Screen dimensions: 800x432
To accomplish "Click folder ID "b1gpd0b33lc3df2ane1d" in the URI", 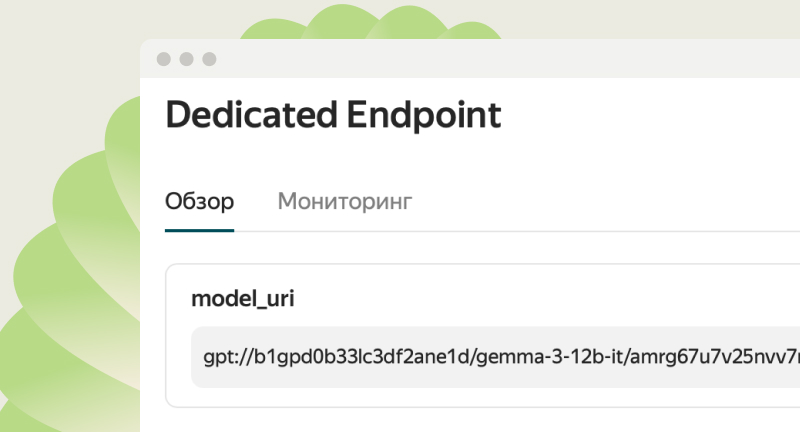I will click(369, 357).
